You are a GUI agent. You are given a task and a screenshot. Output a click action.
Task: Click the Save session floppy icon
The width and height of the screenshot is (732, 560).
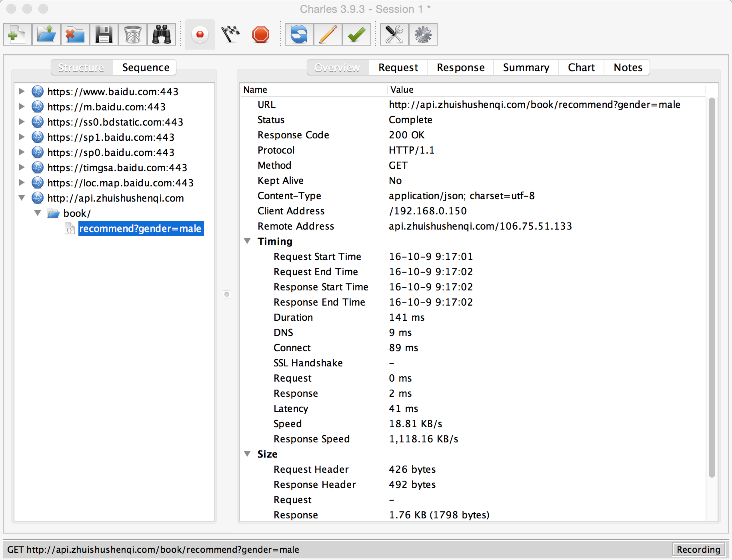(104, 35)
